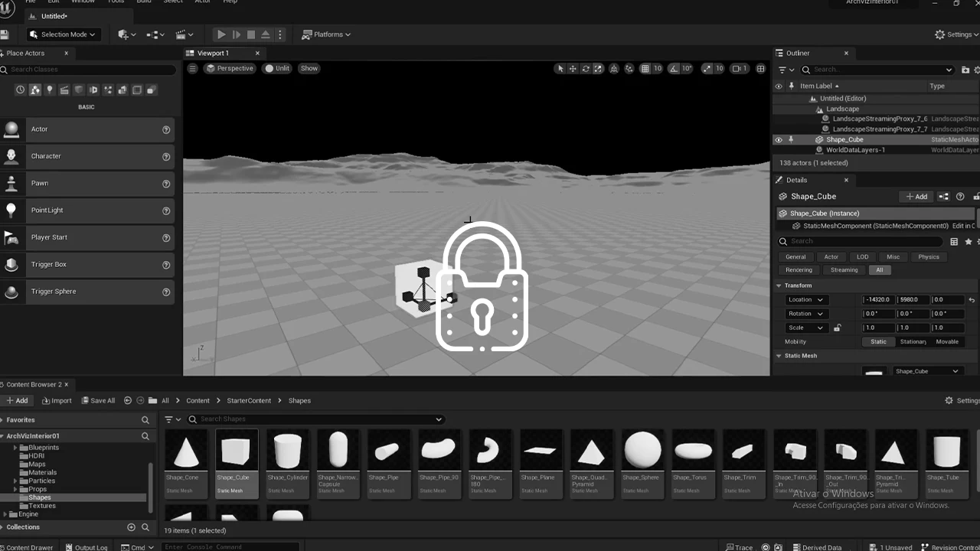Filter details by Rendering category
Screen dimensions: 980x551
(799, 270)
